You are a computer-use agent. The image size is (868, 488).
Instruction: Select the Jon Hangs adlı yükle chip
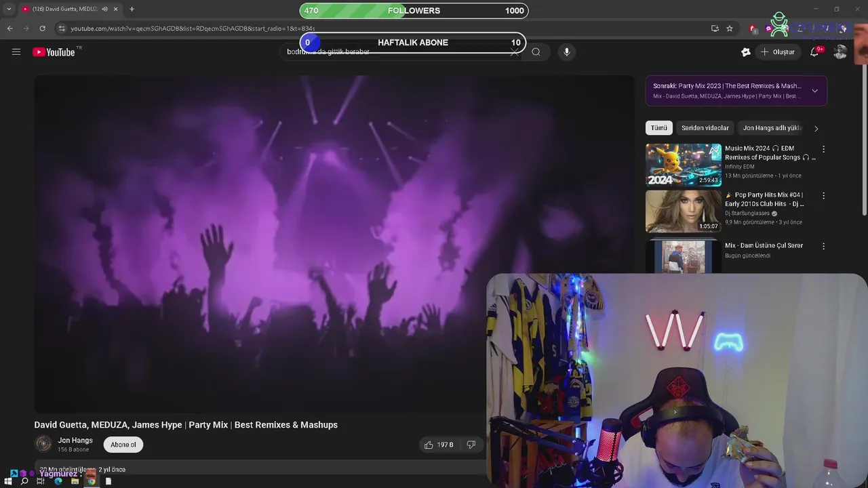[772, 128]
